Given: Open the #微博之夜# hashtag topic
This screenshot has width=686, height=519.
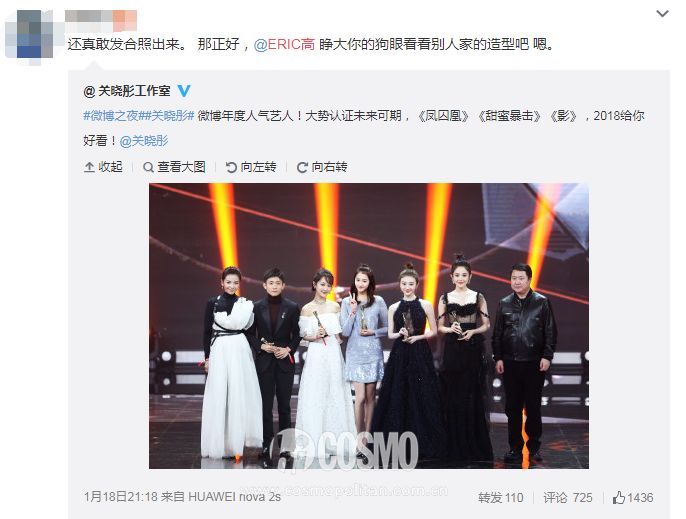Looking at the screenshot, I should pos(111,116).
